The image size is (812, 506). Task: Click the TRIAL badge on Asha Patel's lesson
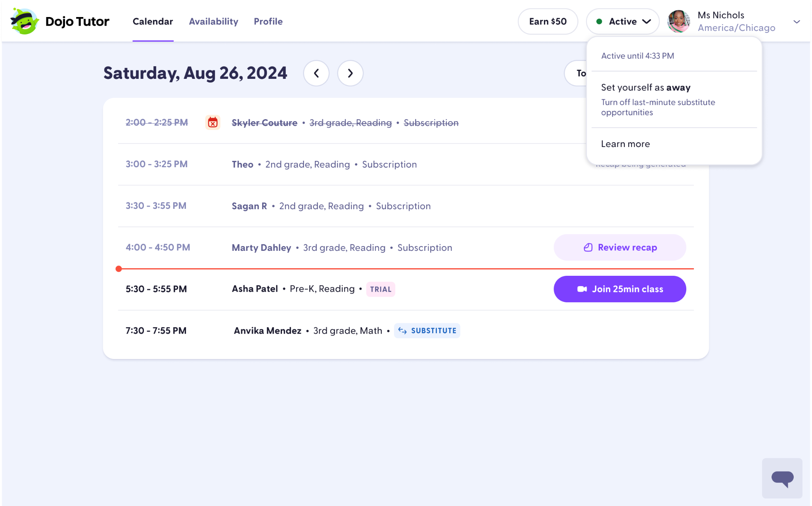(380, 289)
